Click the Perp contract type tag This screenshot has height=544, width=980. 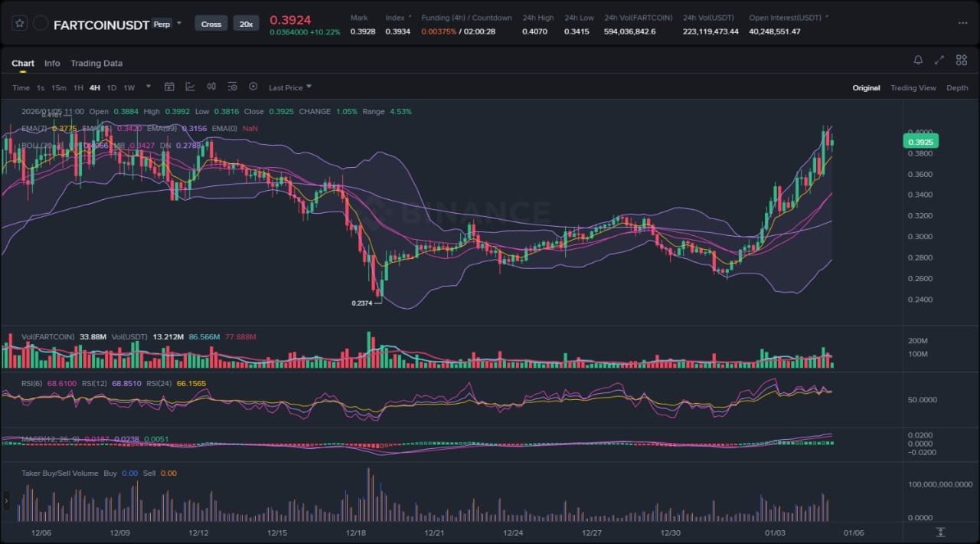162,24
